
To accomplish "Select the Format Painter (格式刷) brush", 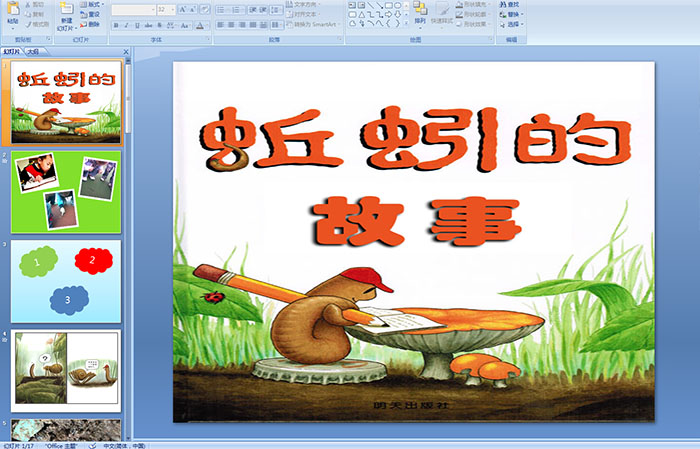I will pyautogui.click(x=37, y=24).
